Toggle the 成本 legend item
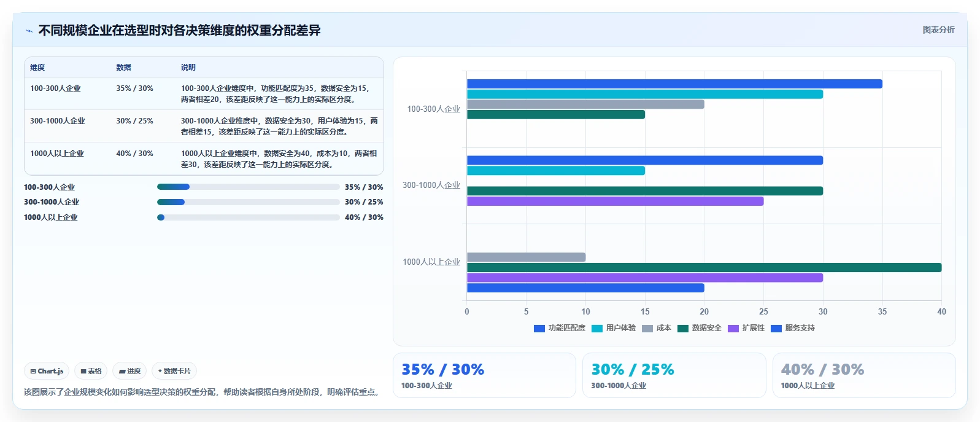 657,328
